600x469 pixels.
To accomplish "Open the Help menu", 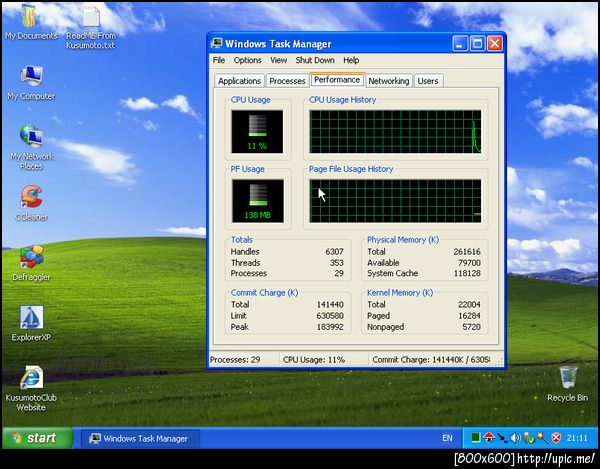I will pos(351,60).
